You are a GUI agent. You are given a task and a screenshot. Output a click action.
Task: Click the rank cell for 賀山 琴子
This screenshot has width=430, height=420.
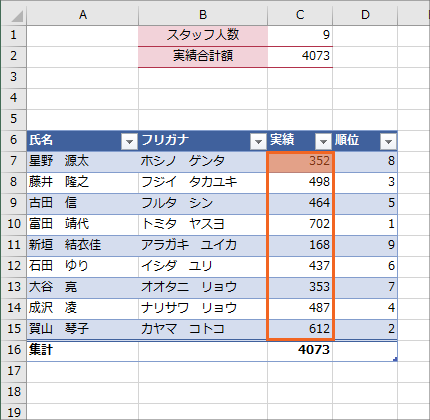tap(365, 329)
